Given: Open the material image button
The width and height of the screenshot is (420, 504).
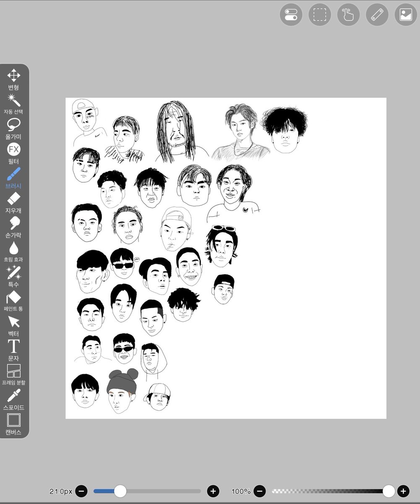Looking at the screenshot, I should point(406,14).
